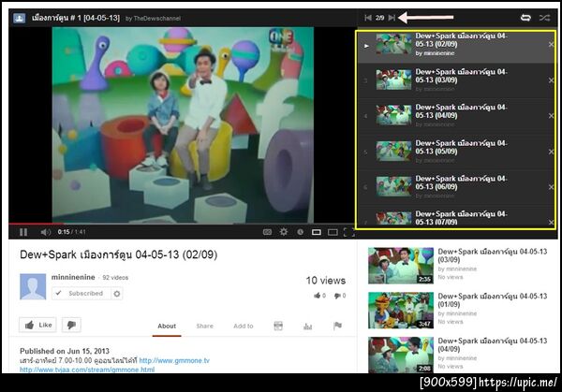Click the thumbs-up count icon under views
The height and width of the screenshot is (392, 562).
[318, 296]
